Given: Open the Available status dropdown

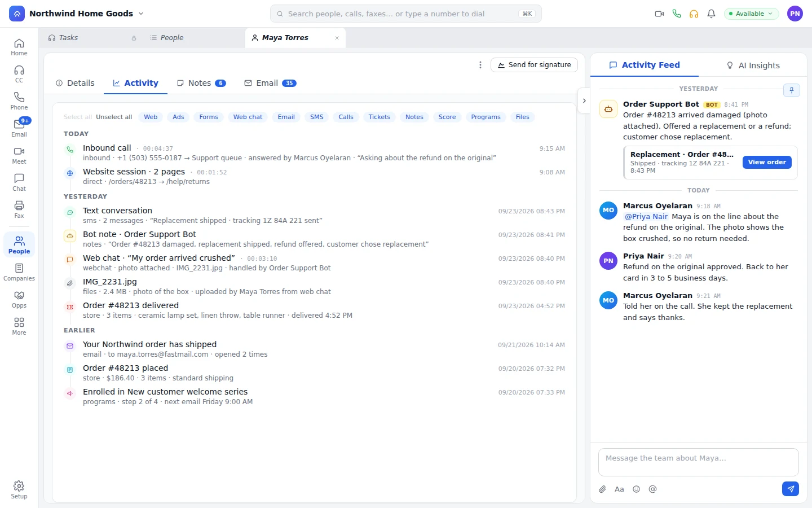Looking at the screenshot, I should (751, 14).
